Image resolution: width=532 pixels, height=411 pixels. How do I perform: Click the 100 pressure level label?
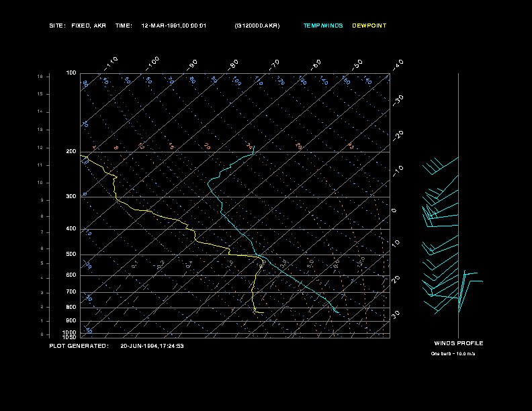71,73
